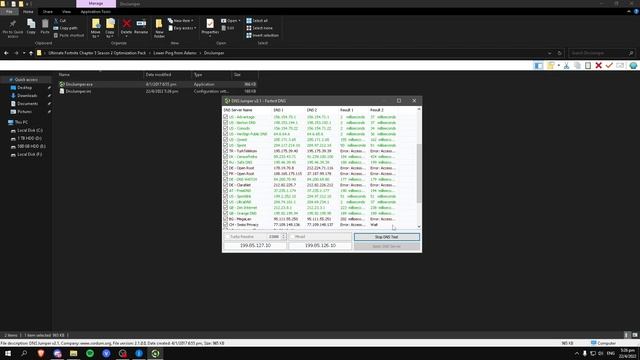Click the red Delete icon

click(x=127, y=24)
